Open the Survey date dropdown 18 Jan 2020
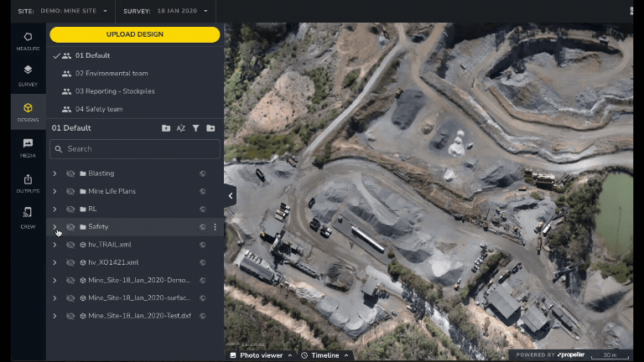This screenshot has height=362, width=644. coord(182,11)
